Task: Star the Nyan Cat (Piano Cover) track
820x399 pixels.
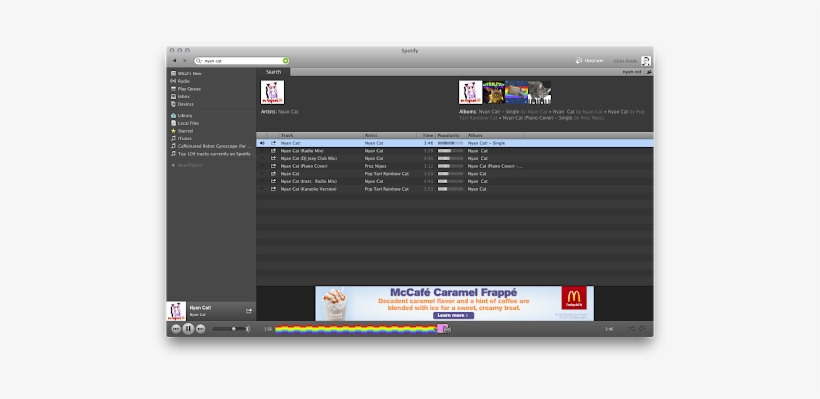Action: click(262, 166)
